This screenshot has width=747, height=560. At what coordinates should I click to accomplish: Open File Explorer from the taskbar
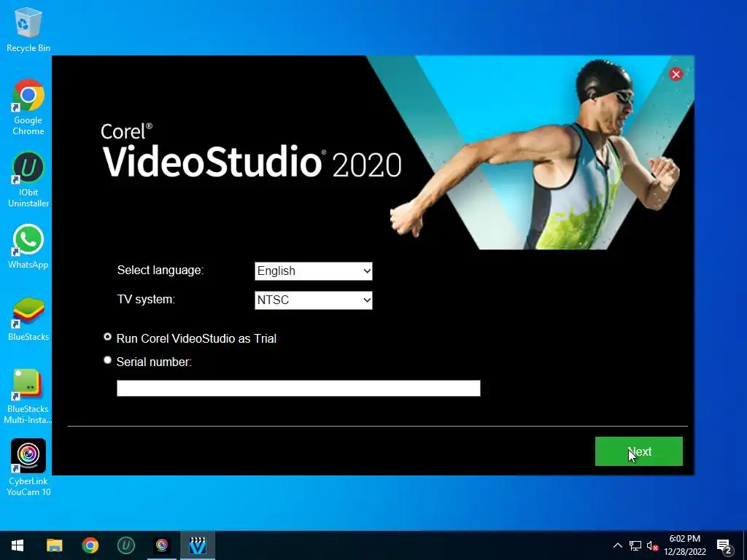54,545
